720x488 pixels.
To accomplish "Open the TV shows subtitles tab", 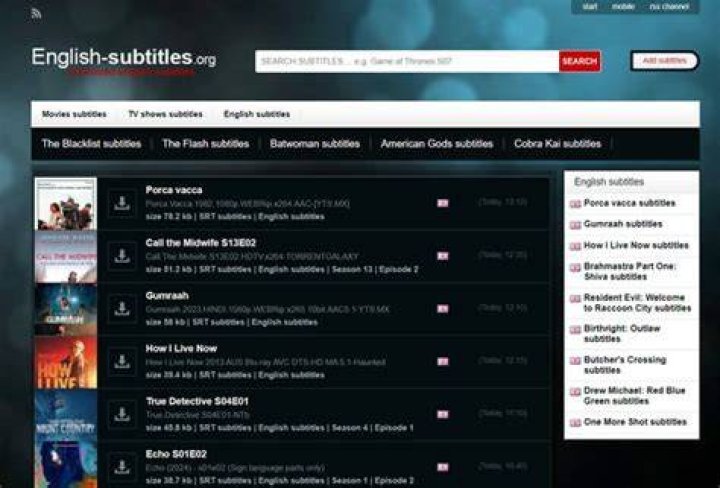I will [165, 114].
